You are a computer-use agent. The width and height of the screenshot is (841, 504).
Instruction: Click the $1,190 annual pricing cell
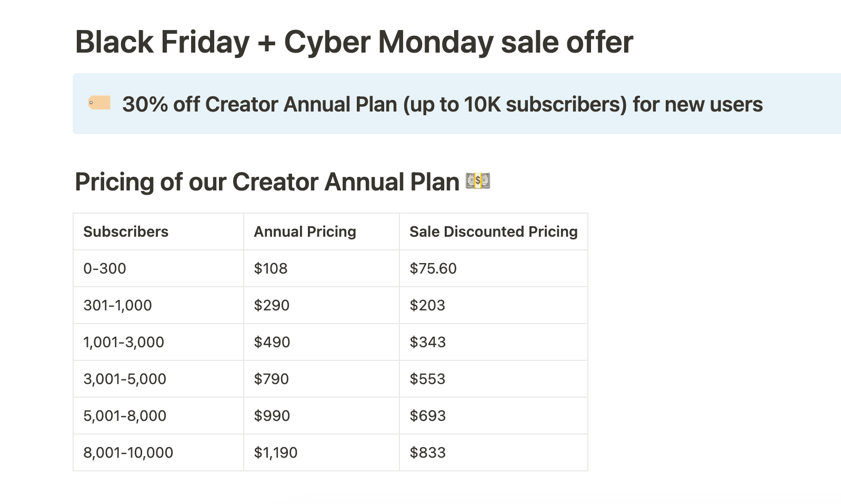click(x=275, y=452)
